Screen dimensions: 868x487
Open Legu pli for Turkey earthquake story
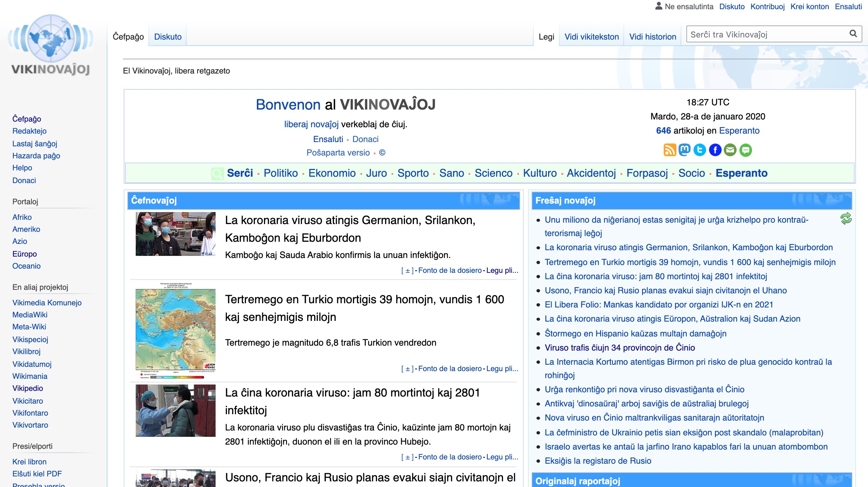(502, 369)
